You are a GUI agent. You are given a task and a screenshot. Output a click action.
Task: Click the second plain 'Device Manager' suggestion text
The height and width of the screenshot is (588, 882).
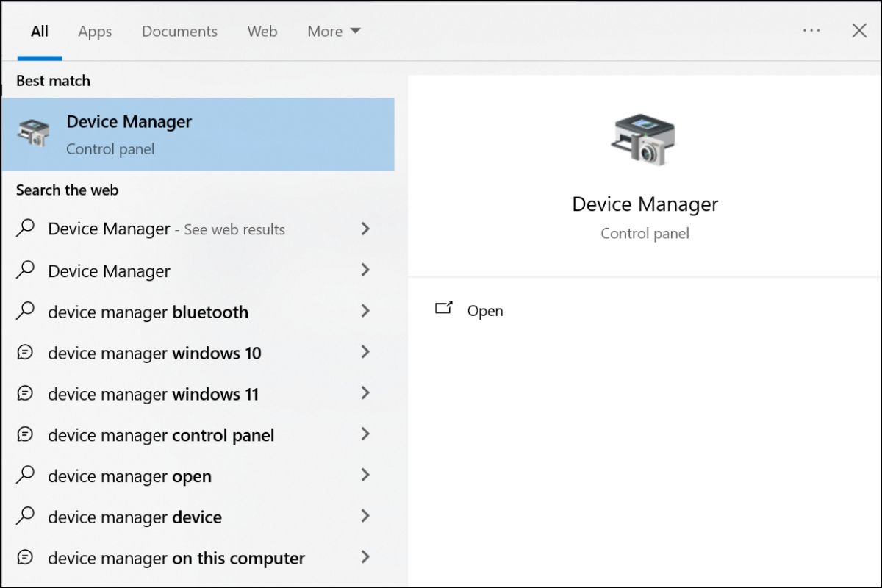point(109,271)
